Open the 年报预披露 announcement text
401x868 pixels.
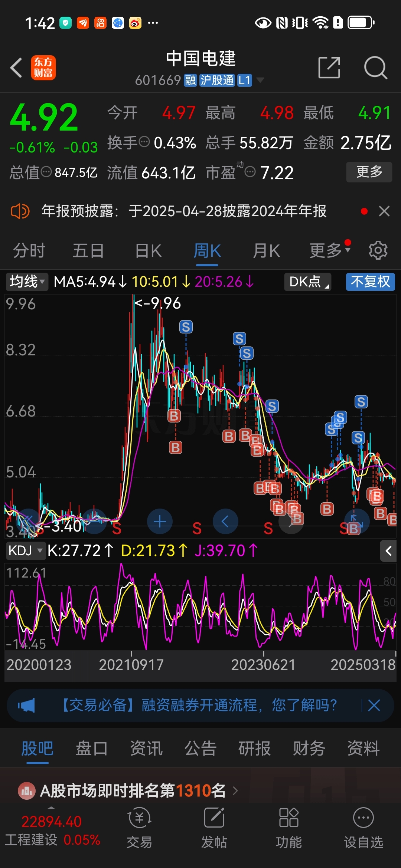184,211
